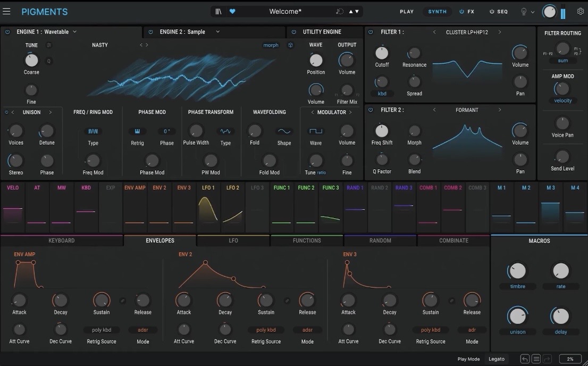Click the heart icon to like the preset
Viewport: 588px width, 366px height.
[x=232, y=11]
